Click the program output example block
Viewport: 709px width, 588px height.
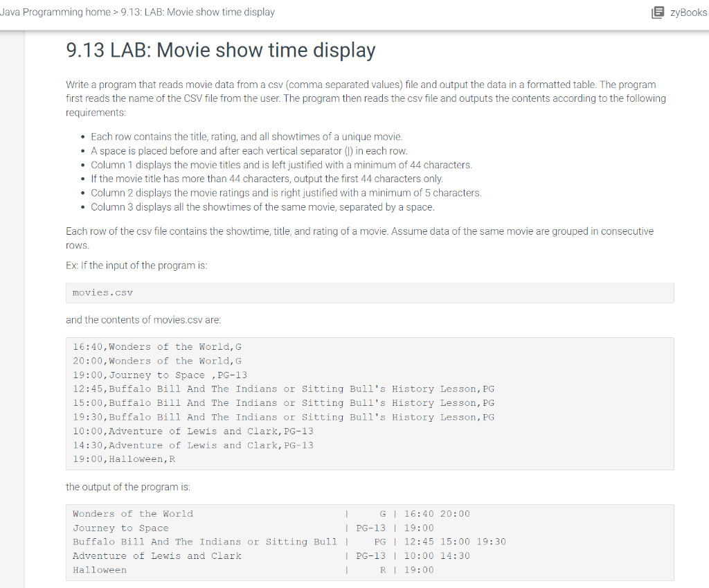(370, 542)
